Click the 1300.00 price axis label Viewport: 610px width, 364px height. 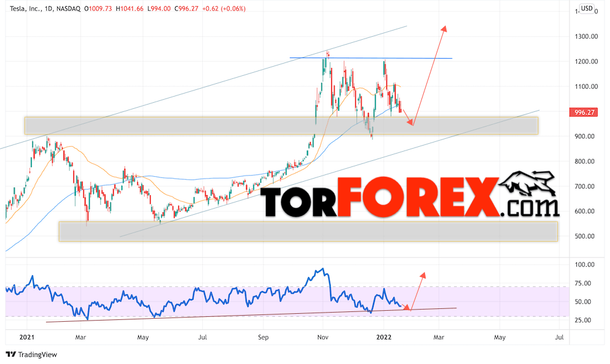click(586, 37)
